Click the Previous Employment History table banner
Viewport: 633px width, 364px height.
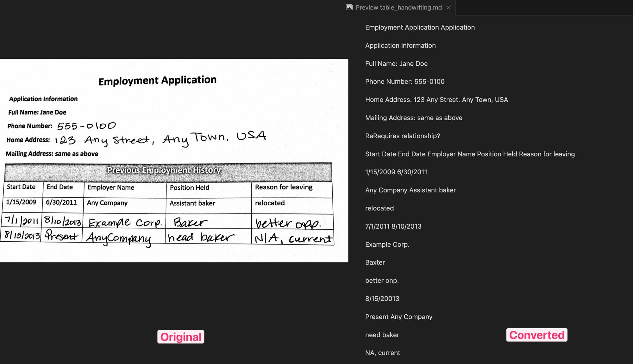[x=164, y=170]
